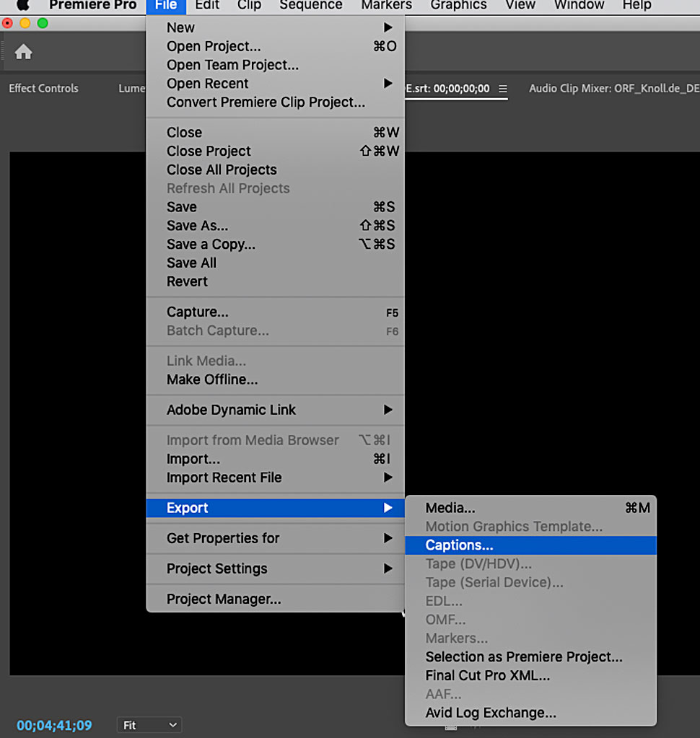Select Convert Premiere Clip Project...
The height and width of the screenshot is (738, 700).
(x=276, y=102)
